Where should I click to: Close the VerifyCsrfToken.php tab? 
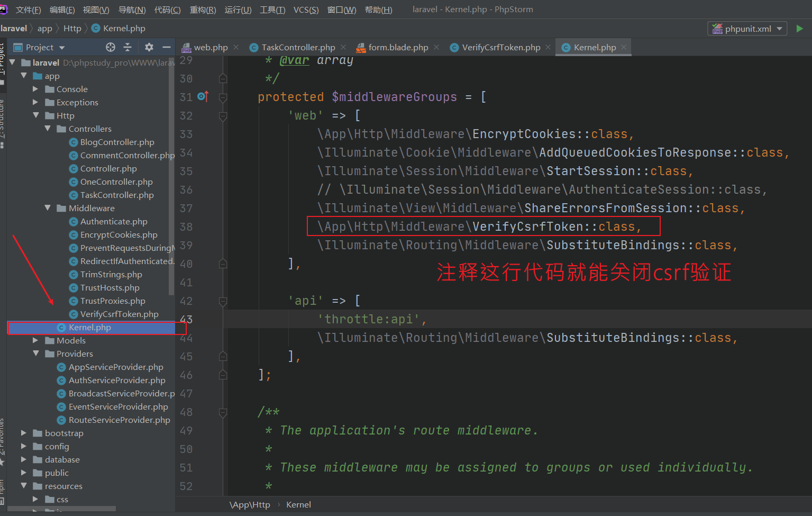[x=548, y=47]
